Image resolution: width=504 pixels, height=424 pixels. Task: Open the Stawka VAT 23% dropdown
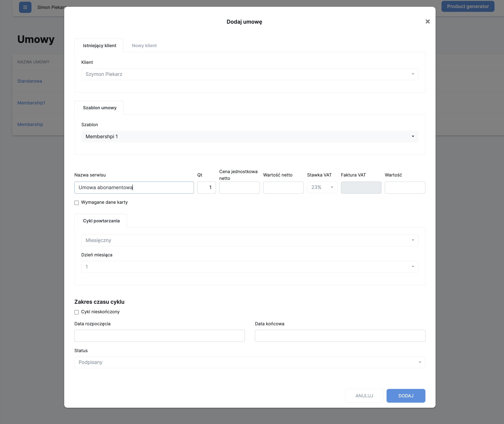click(331, 187)
